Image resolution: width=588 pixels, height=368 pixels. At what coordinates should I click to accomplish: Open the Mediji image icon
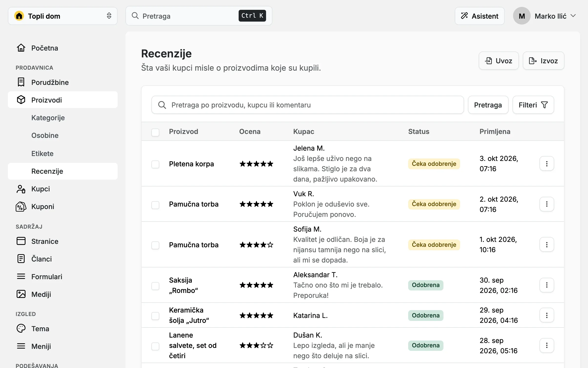[x=21, y=294]
